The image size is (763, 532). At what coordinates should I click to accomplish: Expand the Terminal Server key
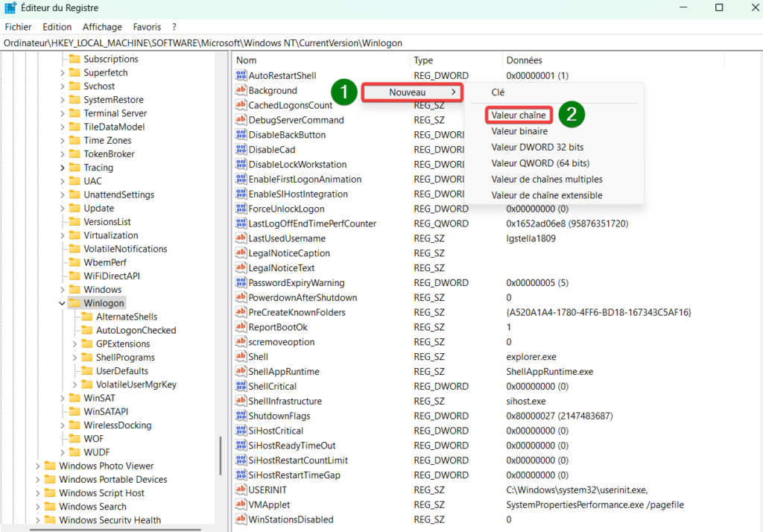pyautogui.click(x=63, y=113)
